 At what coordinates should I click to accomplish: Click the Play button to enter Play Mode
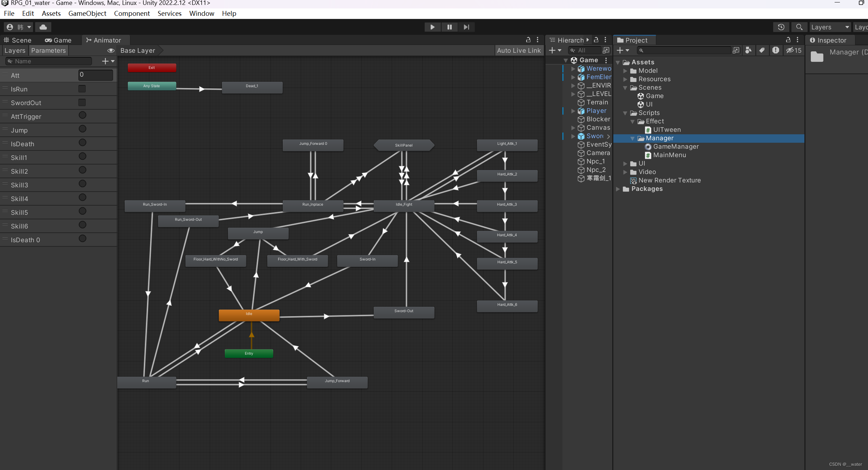point(432,27)
